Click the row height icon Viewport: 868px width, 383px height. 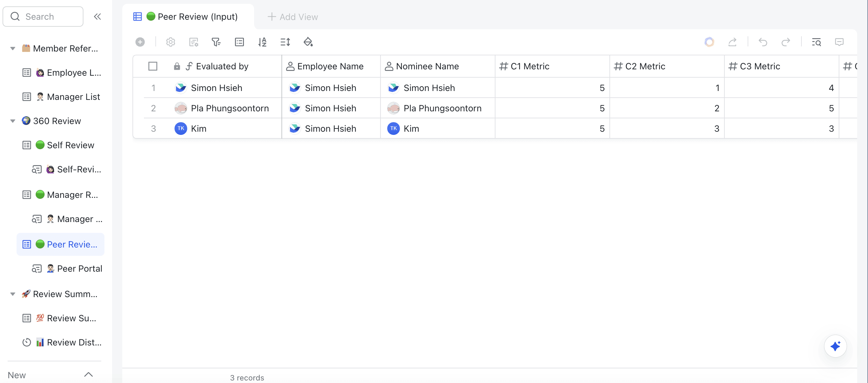[285, 42]
